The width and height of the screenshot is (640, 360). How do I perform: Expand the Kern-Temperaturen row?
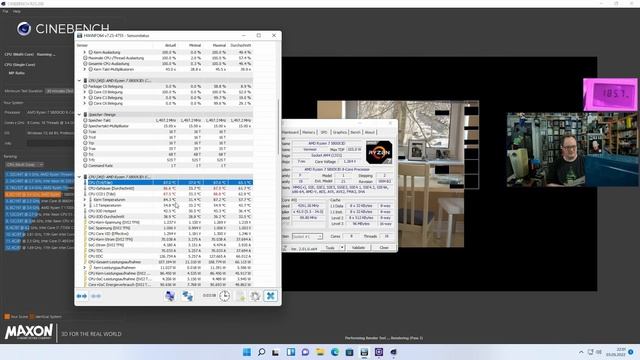[84, 200]
